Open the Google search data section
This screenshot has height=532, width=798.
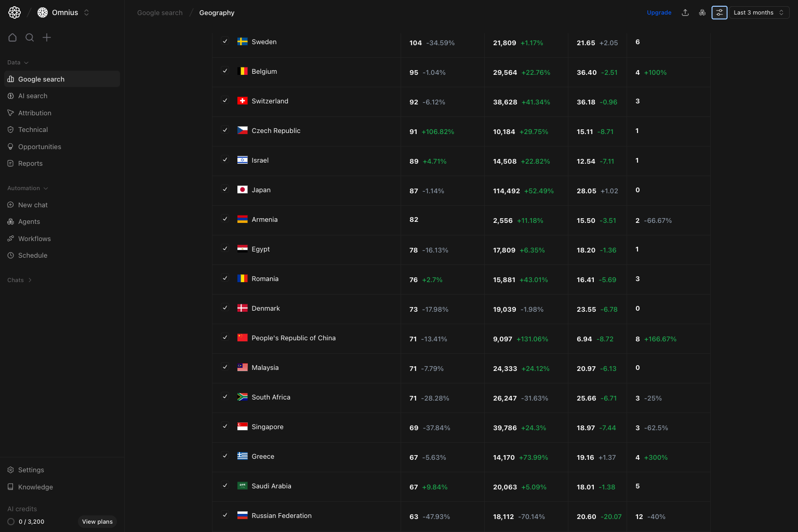[x=41, y=79]
